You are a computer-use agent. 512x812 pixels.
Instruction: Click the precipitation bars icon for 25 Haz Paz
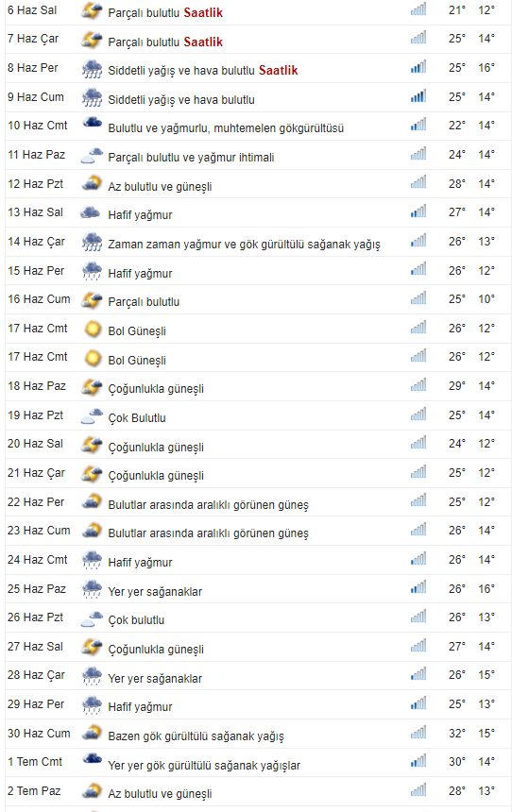(x=418, y=588)
